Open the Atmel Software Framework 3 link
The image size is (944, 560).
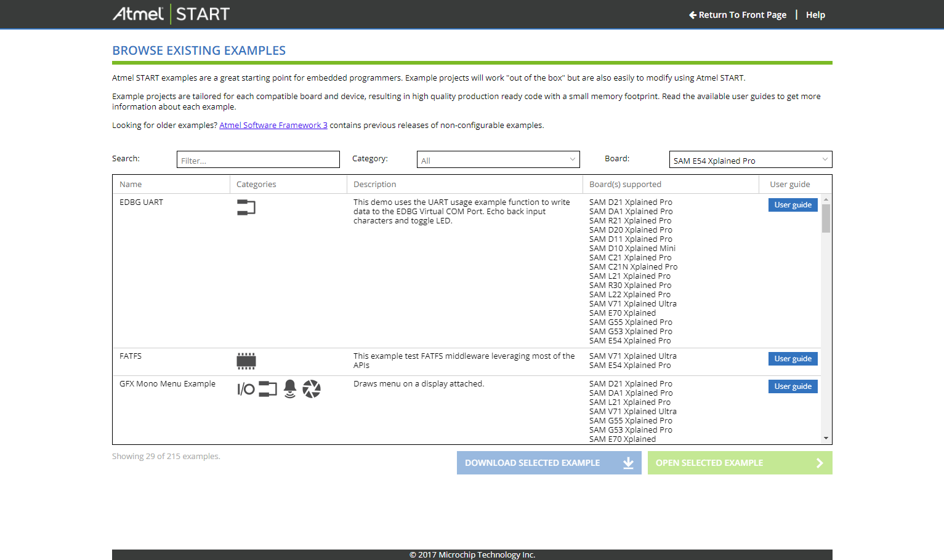tap(273, 125)
